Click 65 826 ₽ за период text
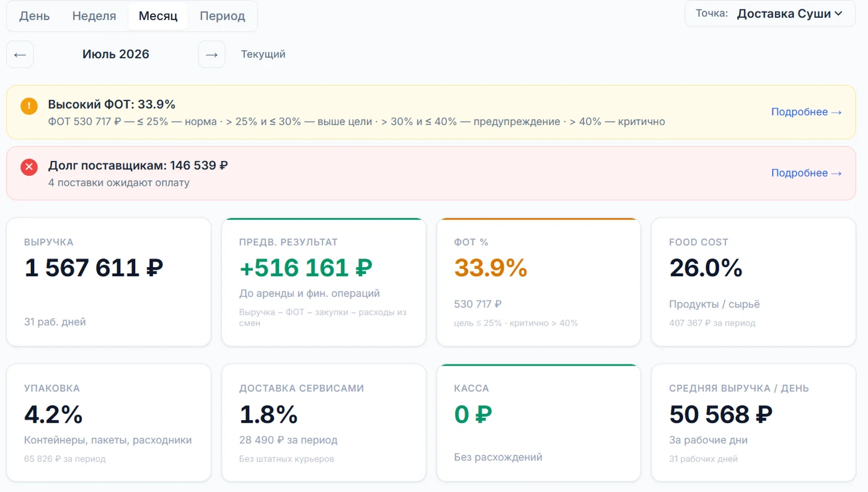The width and height of the screenshot is (868, 492). [x=65, y=459]
